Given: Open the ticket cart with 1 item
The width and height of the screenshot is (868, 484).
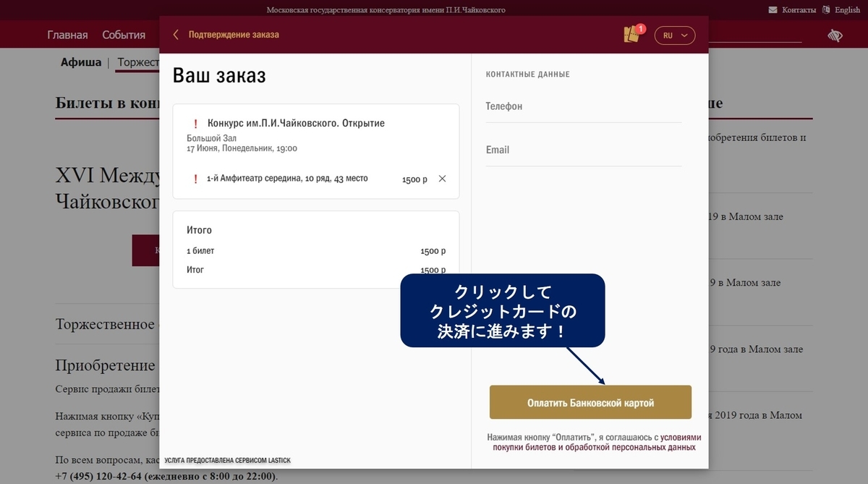Looking at the screenshot, I should [x=630, y=33].
